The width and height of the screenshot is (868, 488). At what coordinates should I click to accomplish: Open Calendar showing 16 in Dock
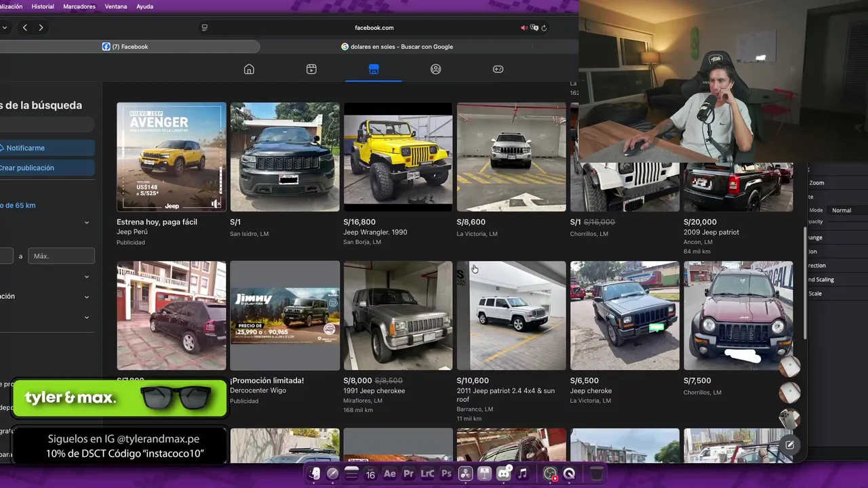tap(370, 474)
